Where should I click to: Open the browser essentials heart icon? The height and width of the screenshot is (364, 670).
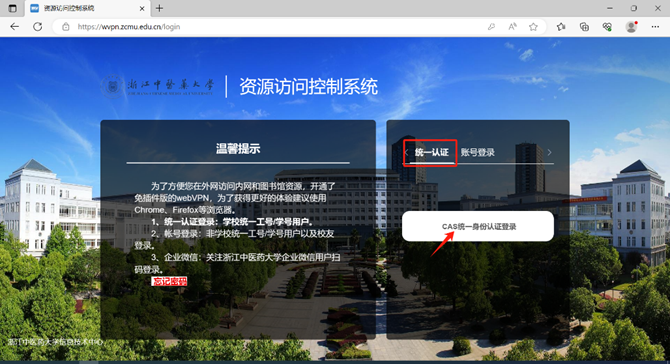pos(607,26)
